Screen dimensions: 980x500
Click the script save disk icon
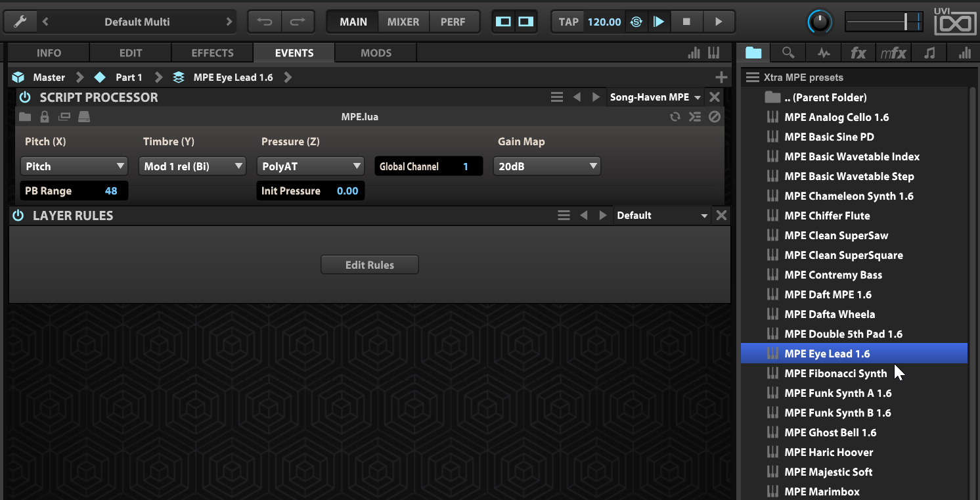click(83, 117)
